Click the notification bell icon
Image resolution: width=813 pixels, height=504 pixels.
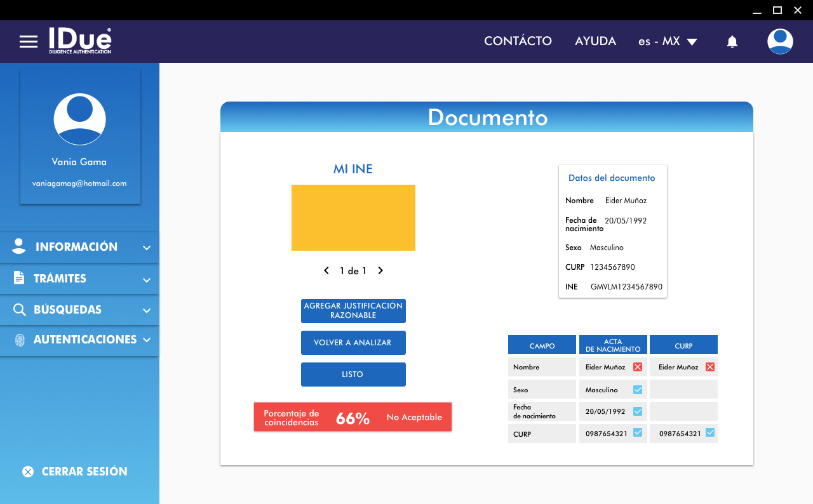coord(732,42)
